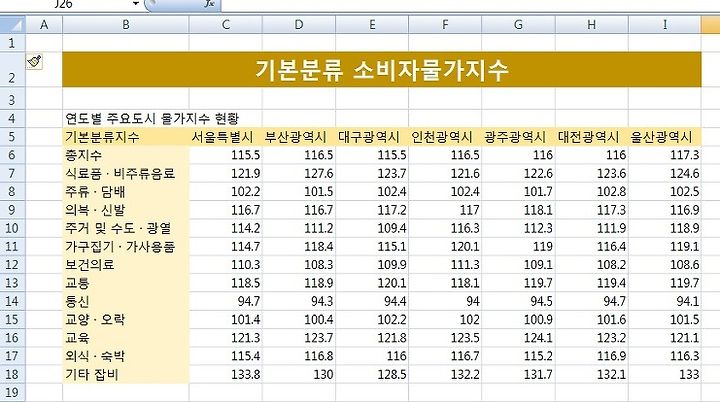The width and height of the screenshot is (720, 402).
Task: Click the 식료품 · 비주류음료 row label
Action: pyautogui.click(x=126, y=173)
